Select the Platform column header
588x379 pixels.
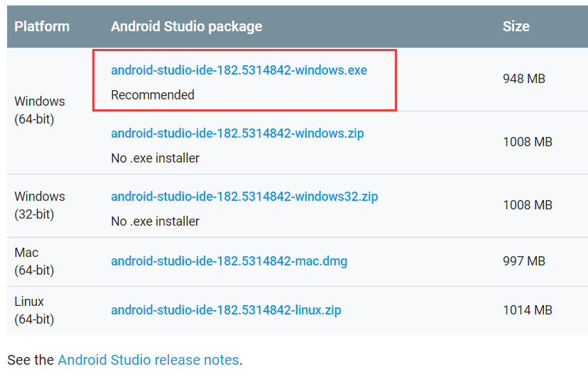[42, 27]
